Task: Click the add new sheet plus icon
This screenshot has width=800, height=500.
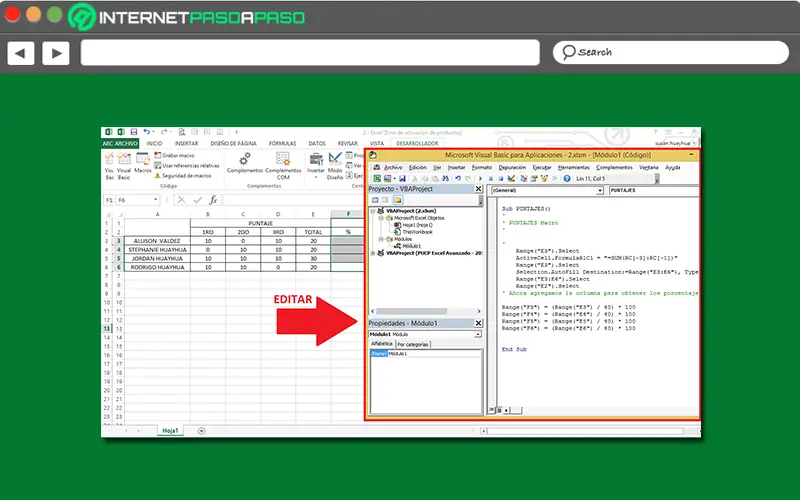Action: click(202, 431)
